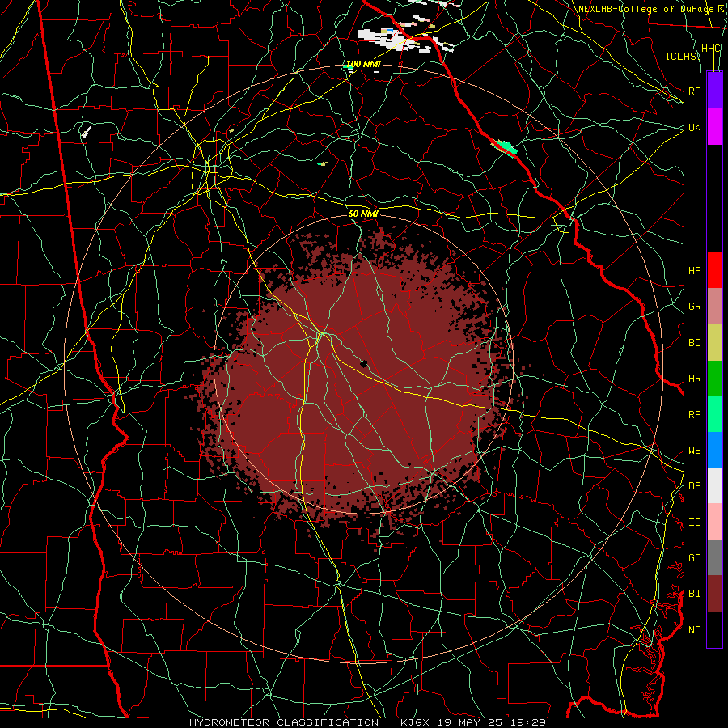The height and width of the screenshot is (728, 728).
Task: Click the RA light green swatch
Action: coord(714,414)
